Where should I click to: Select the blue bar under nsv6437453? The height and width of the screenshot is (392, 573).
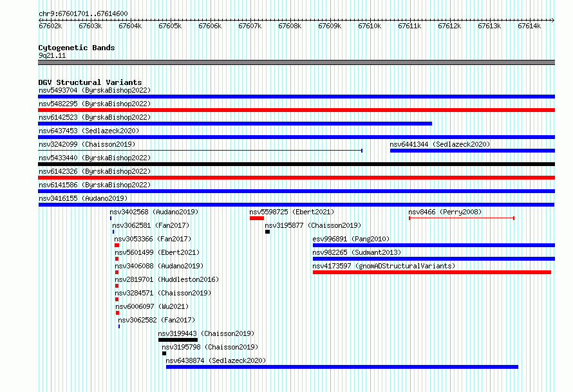(x=296, y=137)
